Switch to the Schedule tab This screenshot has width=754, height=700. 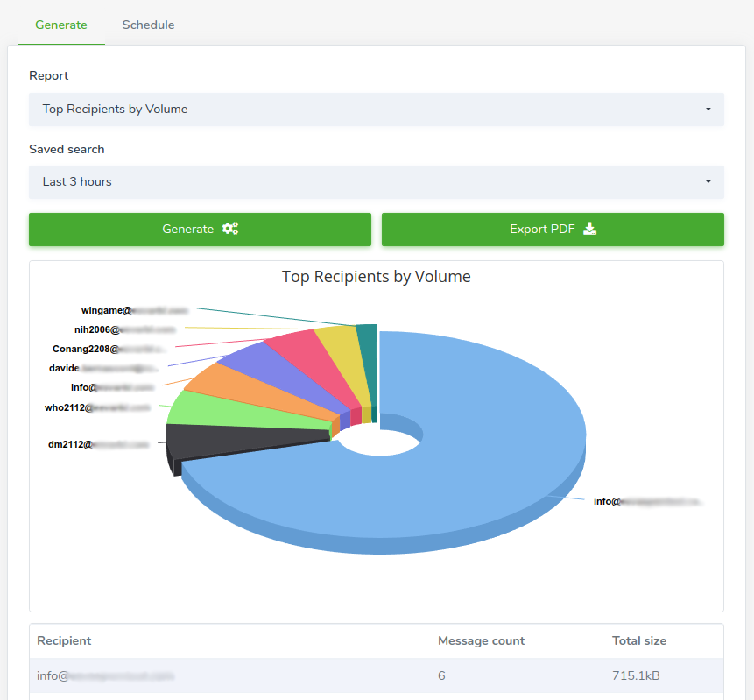coord(148,25)
